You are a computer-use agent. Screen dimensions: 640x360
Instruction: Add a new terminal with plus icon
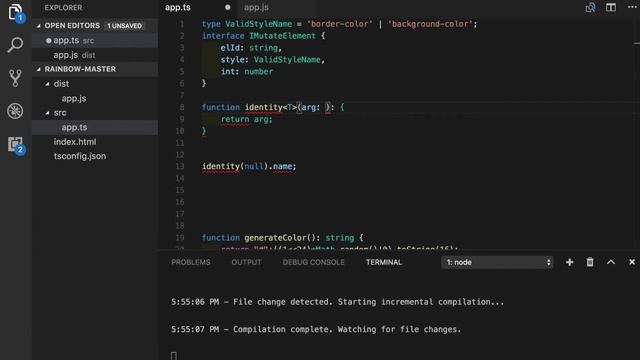point(569,262)
